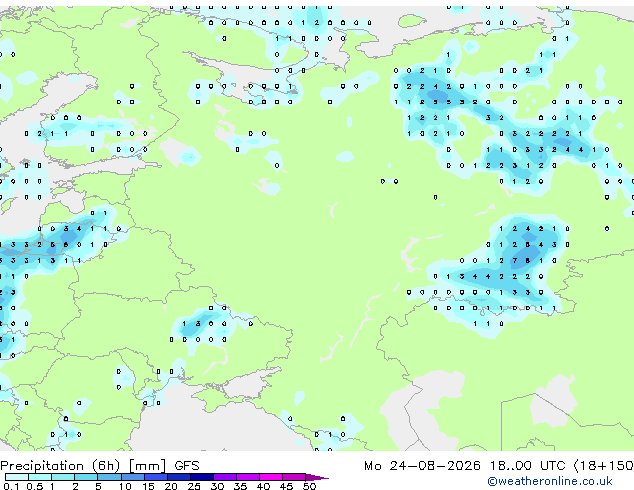
Task: Click the '50' legend scale label
Action: (x=309, y=486)
